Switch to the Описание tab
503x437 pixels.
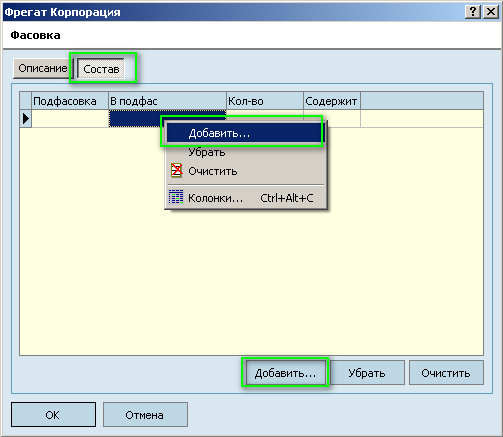[x=42, y=69]
